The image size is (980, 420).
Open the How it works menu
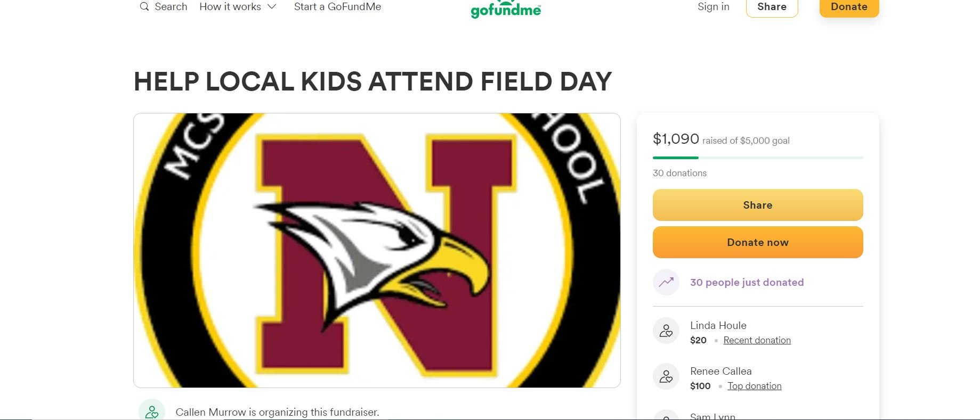tap(230, 7)
